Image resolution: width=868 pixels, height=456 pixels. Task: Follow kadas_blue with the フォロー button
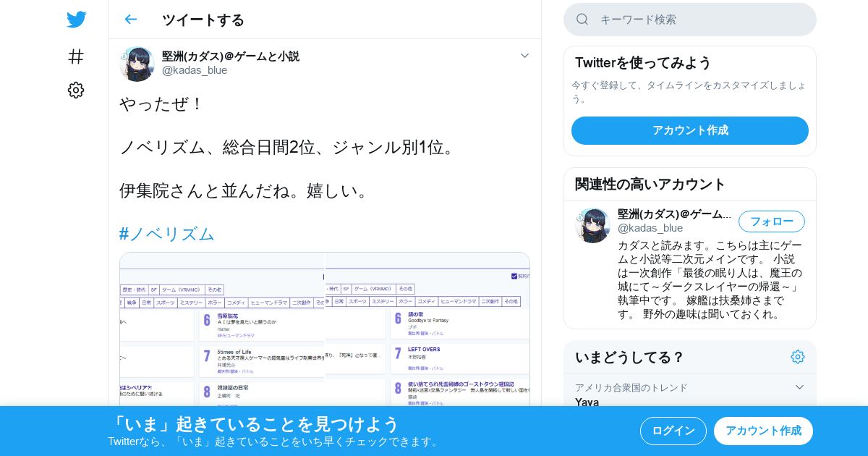772,221
